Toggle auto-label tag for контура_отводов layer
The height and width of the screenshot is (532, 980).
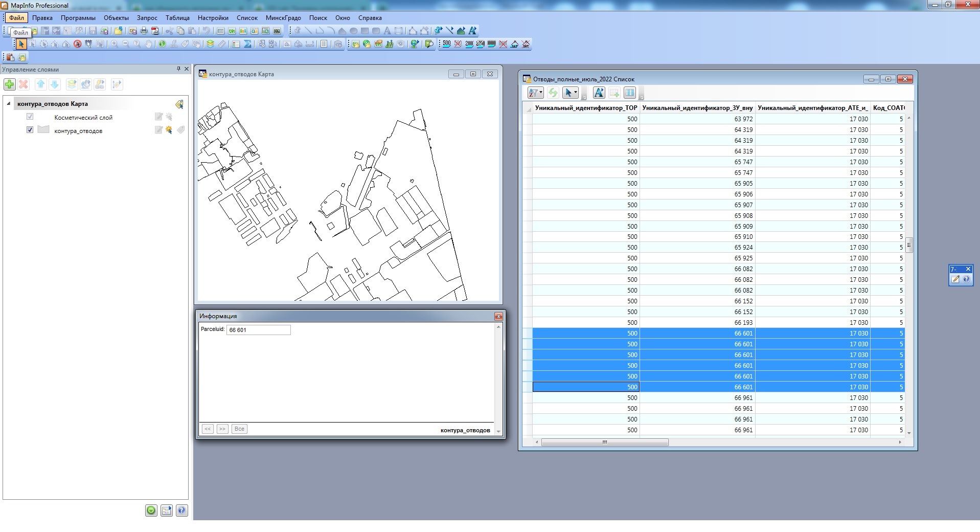point(180,130)
